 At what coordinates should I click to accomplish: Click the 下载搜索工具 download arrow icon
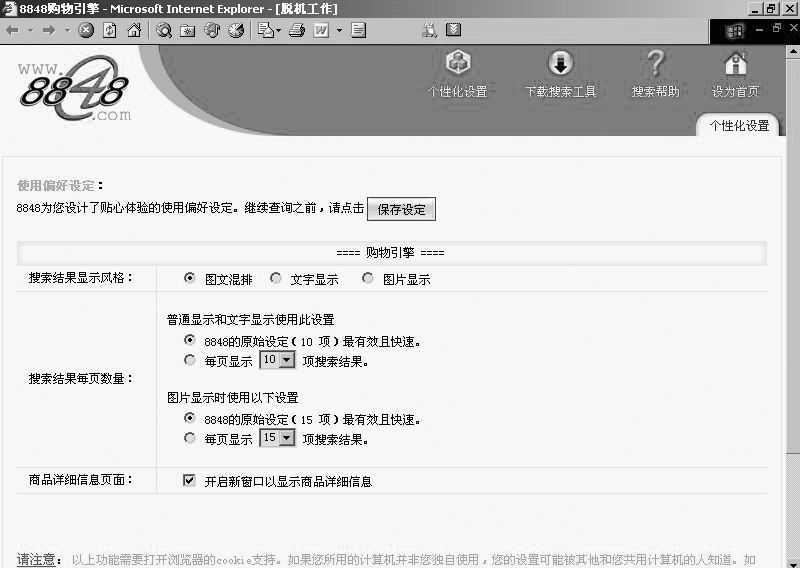(x=560, y=64)
